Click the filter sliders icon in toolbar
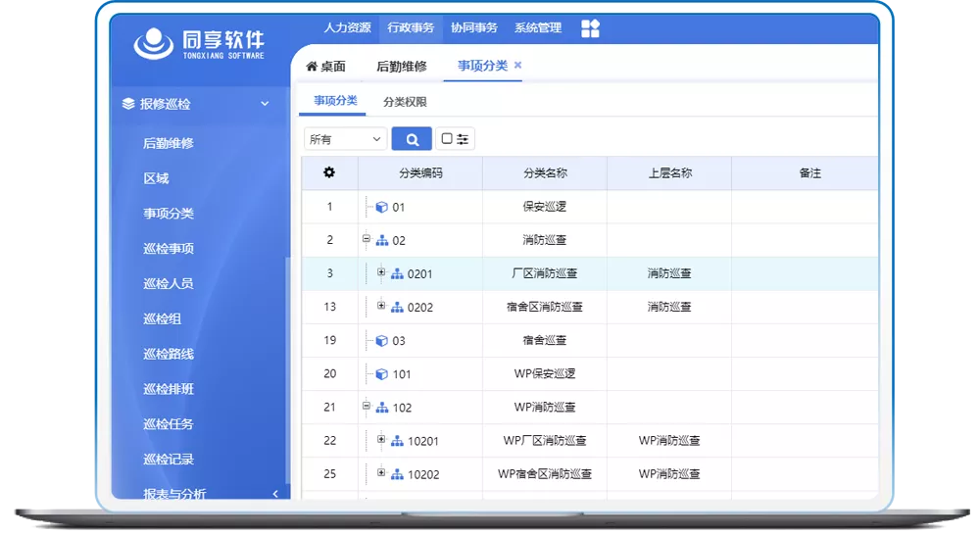980x535 pixels. tap(463, 139)
